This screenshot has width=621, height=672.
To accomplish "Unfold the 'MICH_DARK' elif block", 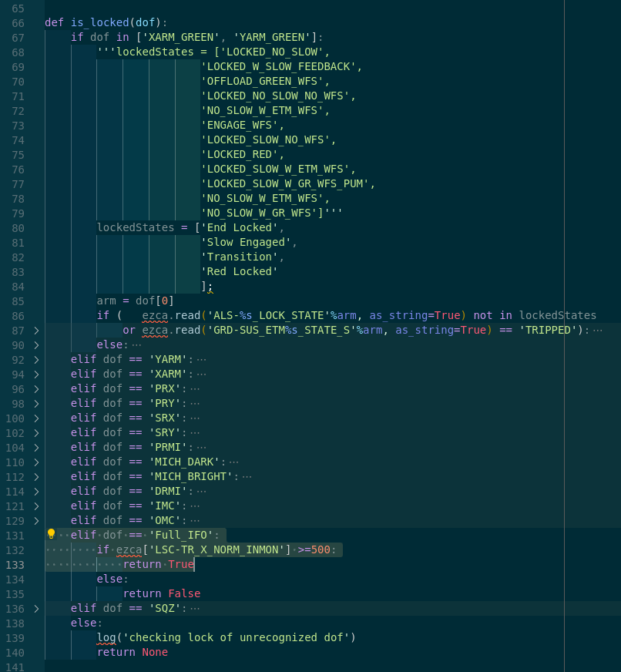I will click(x=36, y=462).
